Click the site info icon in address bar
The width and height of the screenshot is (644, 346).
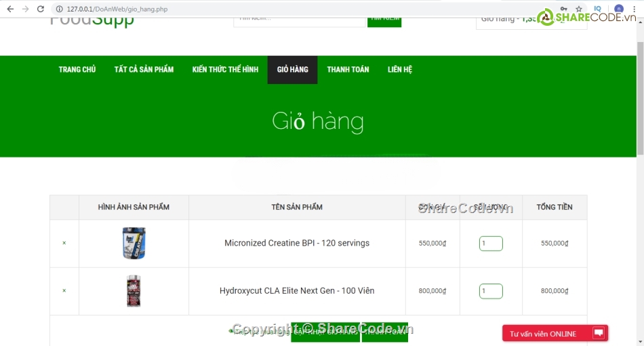pos(59,9)
